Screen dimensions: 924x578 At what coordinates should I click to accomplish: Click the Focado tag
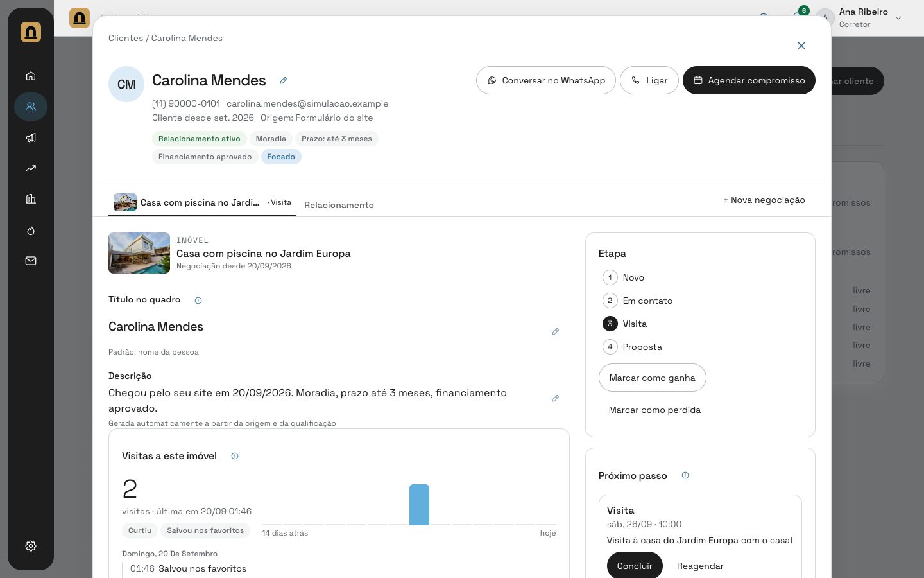[x=281, y=157]
